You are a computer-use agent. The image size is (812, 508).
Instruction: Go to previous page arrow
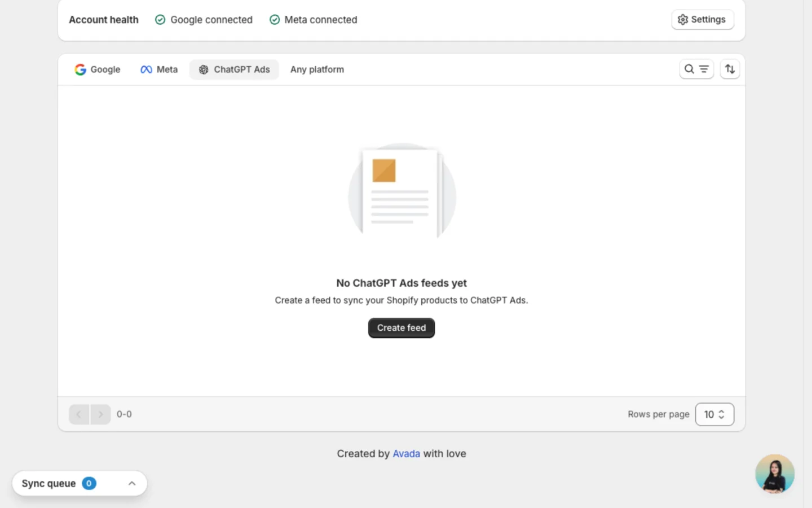tap(79, 414)
